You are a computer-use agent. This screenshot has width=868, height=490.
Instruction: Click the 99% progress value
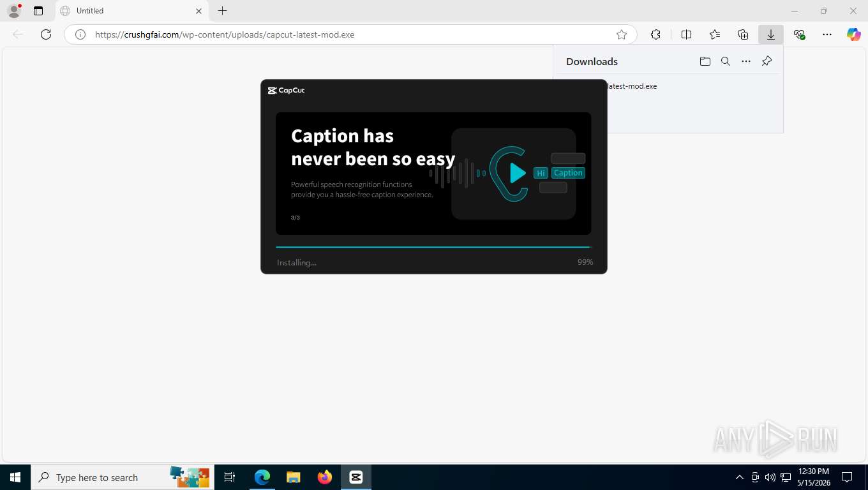(x=585, y=262)
